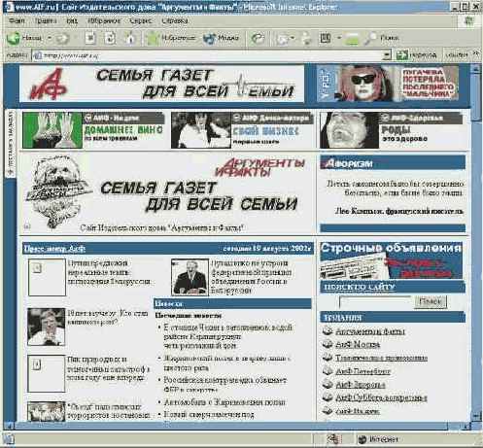This screenshot has height=448, width=483.
Task: Click the Свой бизнес banner
Action: (x=242, y=130)
